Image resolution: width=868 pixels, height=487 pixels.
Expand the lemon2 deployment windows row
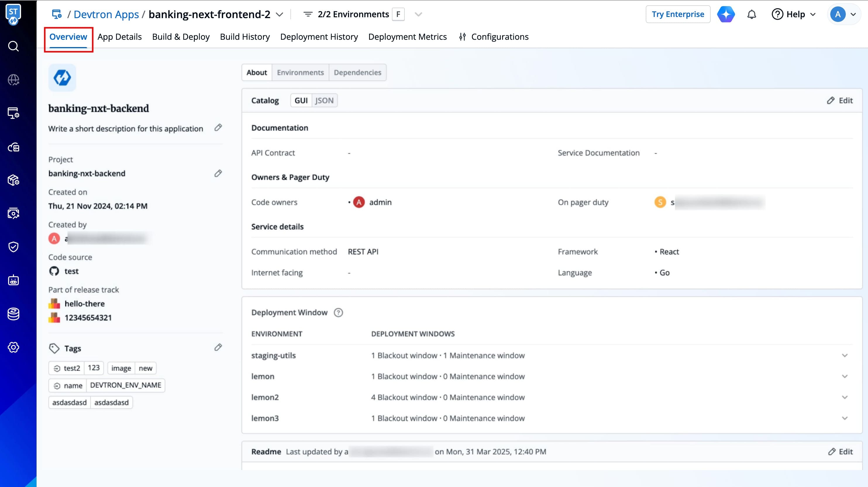pyautogui.click(x=844, y=397)
